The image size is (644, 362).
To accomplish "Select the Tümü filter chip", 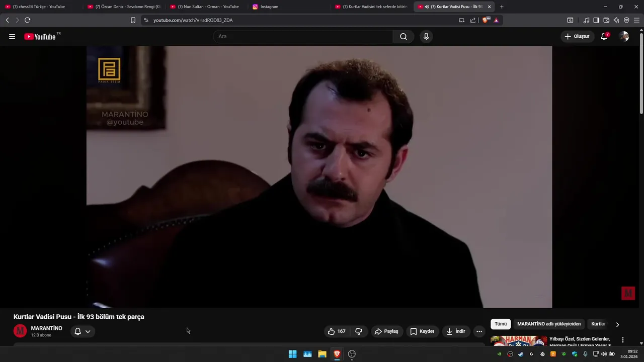I will click(501, 324).
